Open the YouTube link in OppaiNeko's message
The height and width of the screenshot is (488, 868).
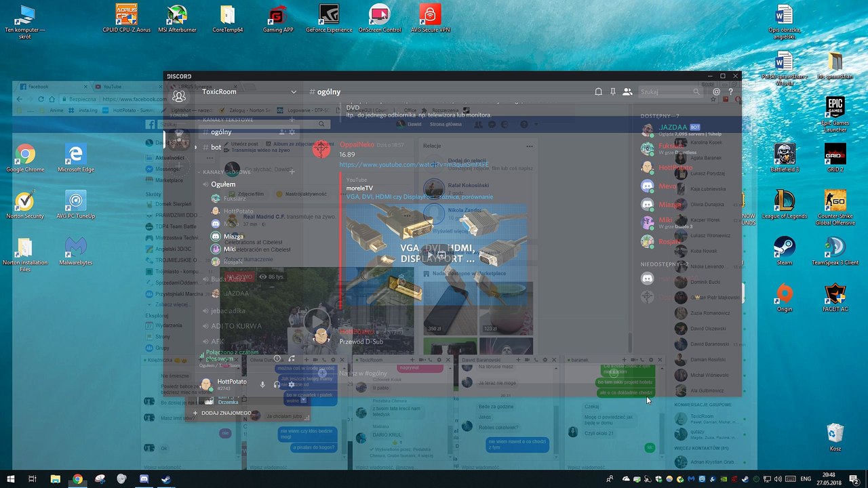point(414,165)
